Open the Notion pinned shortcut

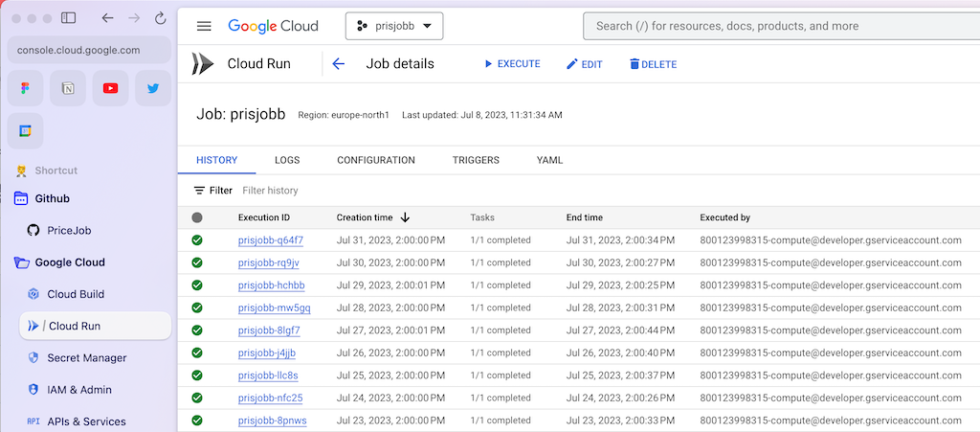tap(68, 88)
